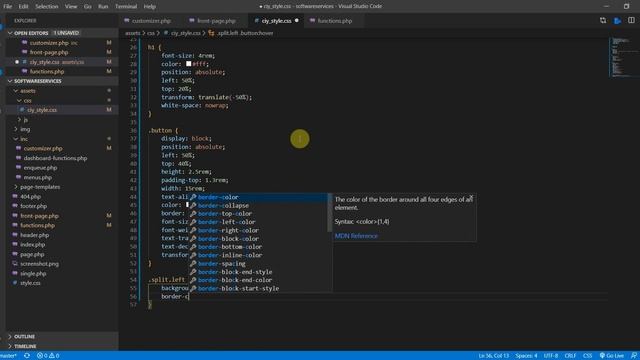The width and height of the screenshot is (640, 360).
Task: Open header.php in the explorer
Action: pos(34,235)
